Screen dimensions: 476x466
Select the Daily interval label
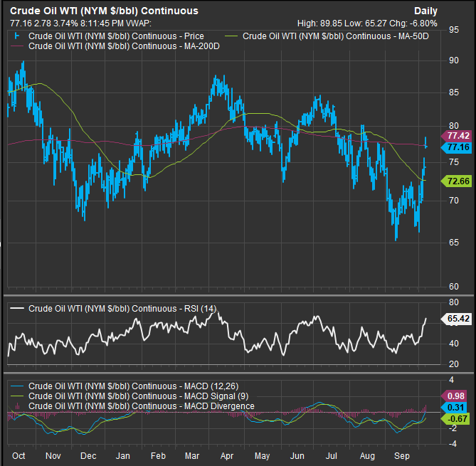(426, 11)
